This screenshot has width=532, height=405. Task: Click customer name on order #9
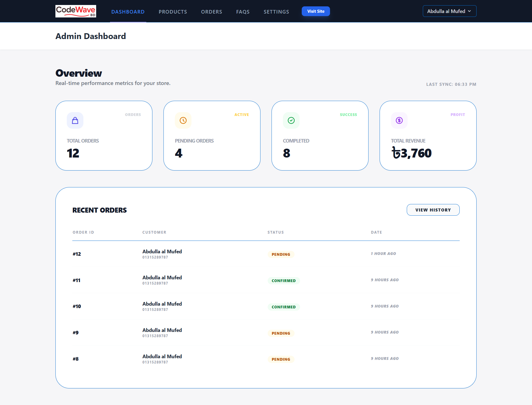(162, 330)
